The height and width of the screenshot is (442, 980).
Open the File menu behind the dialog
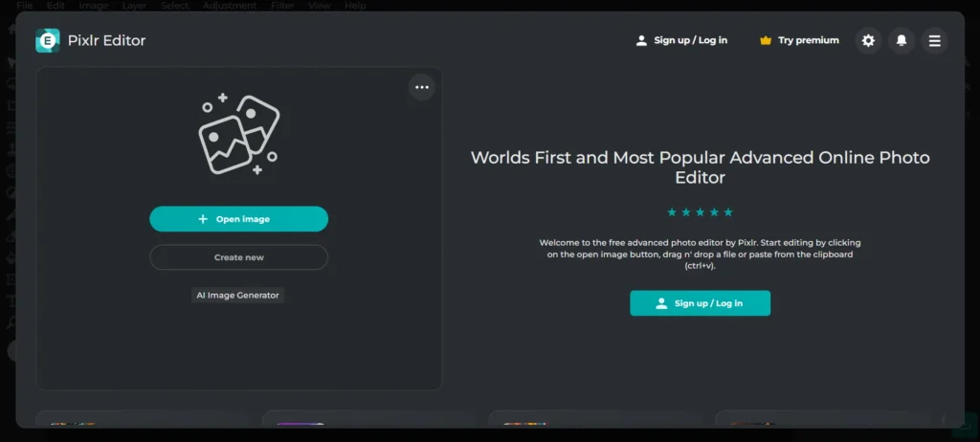pyautogui.click(x=24, y=6)
